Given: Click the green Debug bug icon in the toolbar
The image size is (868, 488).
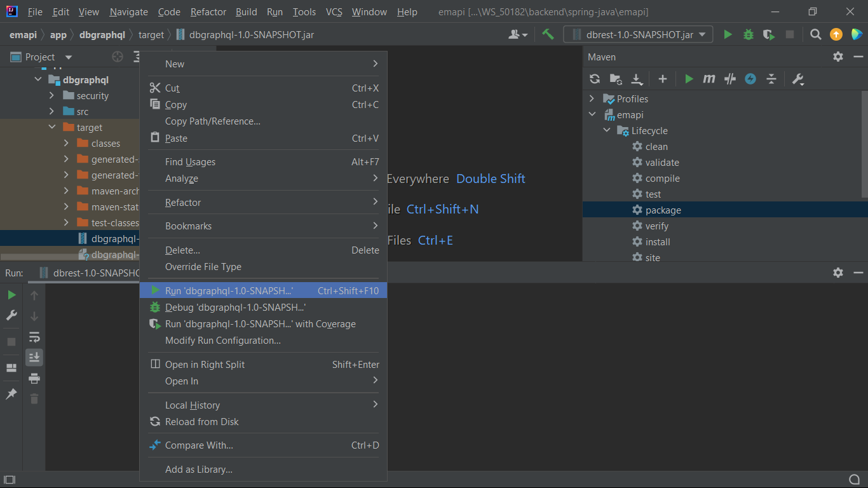Looking at the screenshot, I should (x=749, y=34).
